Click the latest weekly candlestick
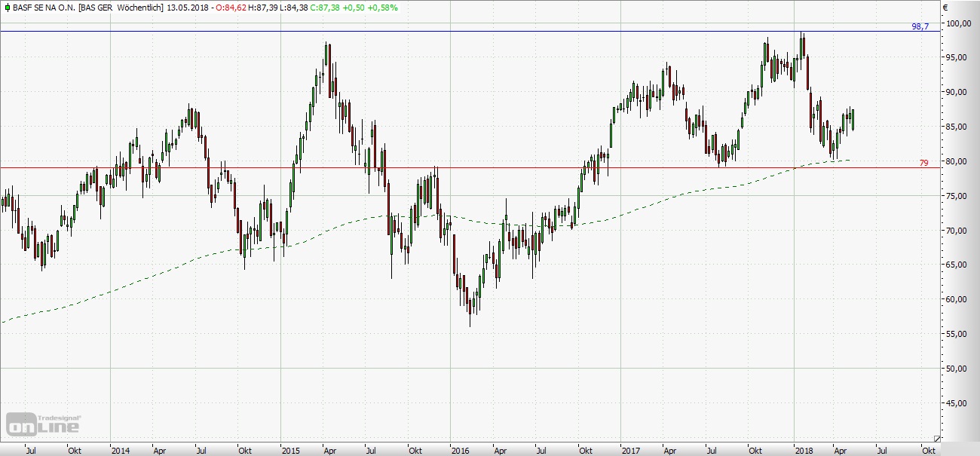Screen dimensions: 980x456 pos(853,119)
